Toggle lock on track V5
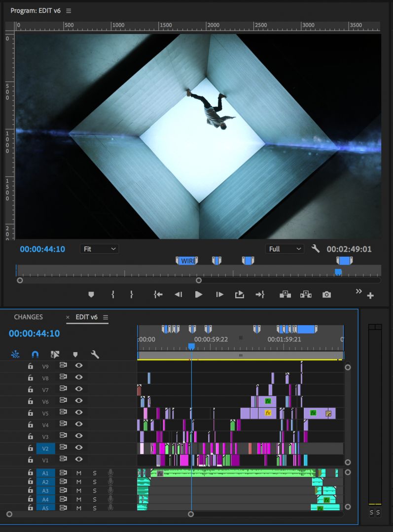The height and width of the screenshot is (532, 393). point(31,413)
